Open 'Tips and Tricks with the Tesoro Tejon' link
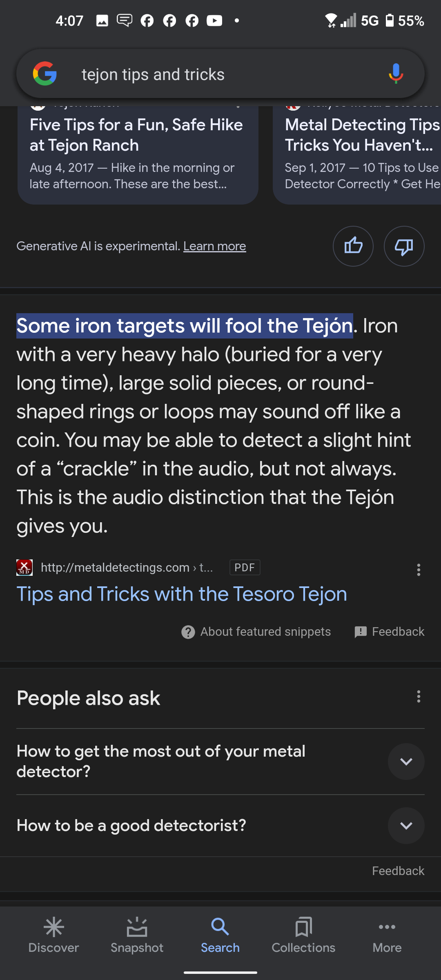The height and width of the screenshot is (980, 441). pyautogui.click(x=182, y=594)
